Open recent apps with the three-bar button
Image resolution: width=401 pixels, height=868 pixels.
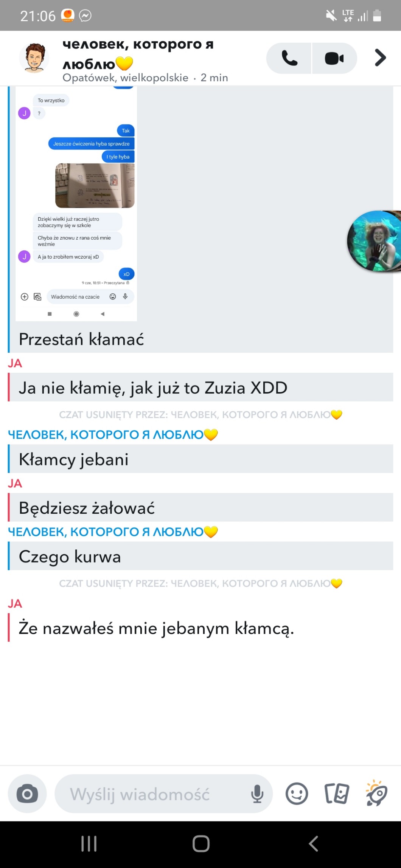[x=89, y=843]
